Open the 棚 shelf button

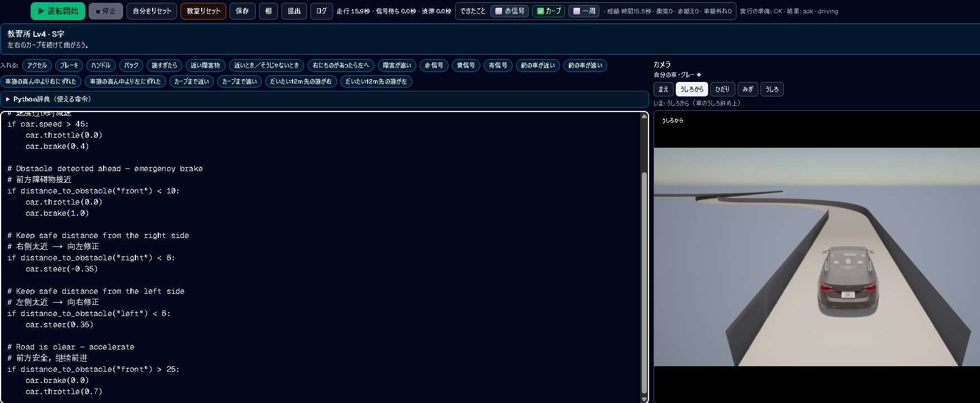point(269,11)
